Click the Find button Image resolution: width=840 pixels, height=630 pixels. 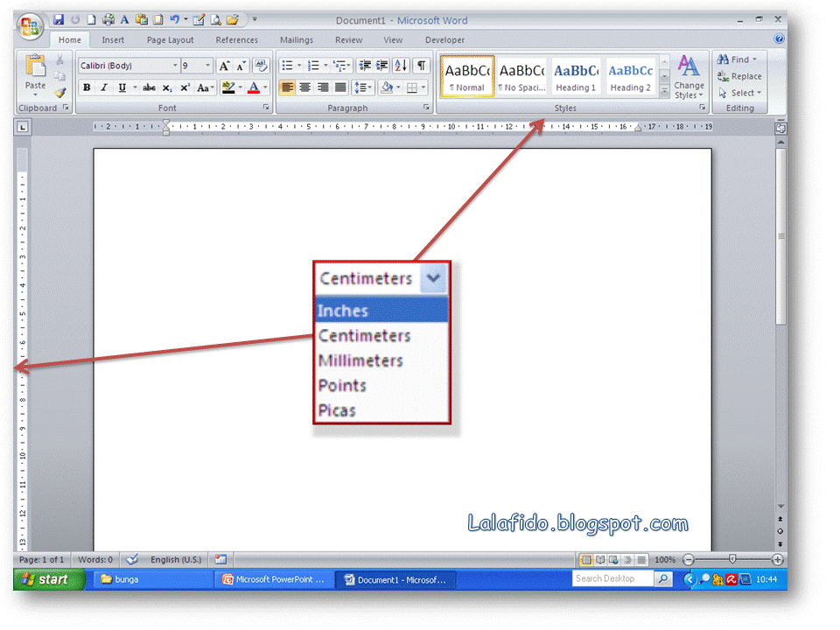(737, 59)
